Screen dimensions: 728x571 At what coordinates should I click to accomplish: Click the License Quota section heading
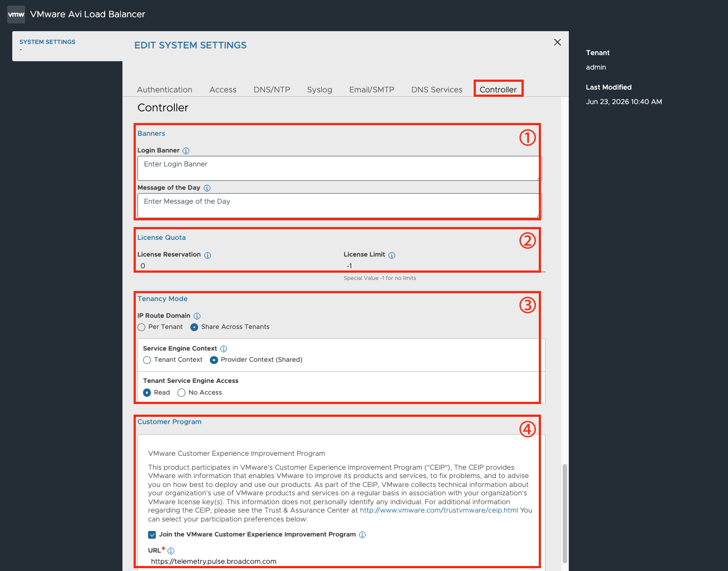pyautogui.click(x=161, y=238)
